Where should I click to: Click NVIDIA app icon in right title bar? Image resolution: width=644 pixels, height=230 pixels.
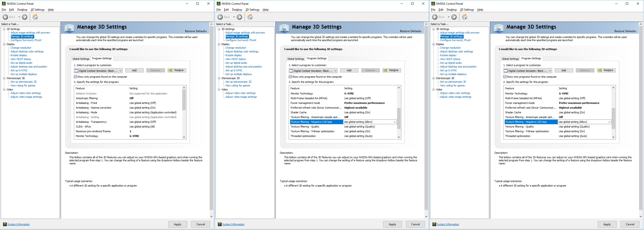433,4
